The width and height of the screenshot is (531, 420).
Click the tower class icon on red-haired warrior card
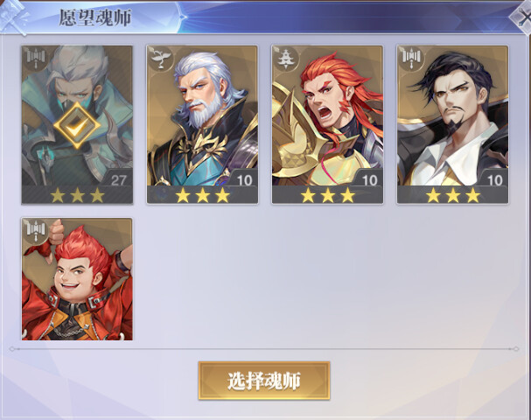pyautogui.click(x=287, y=59)
